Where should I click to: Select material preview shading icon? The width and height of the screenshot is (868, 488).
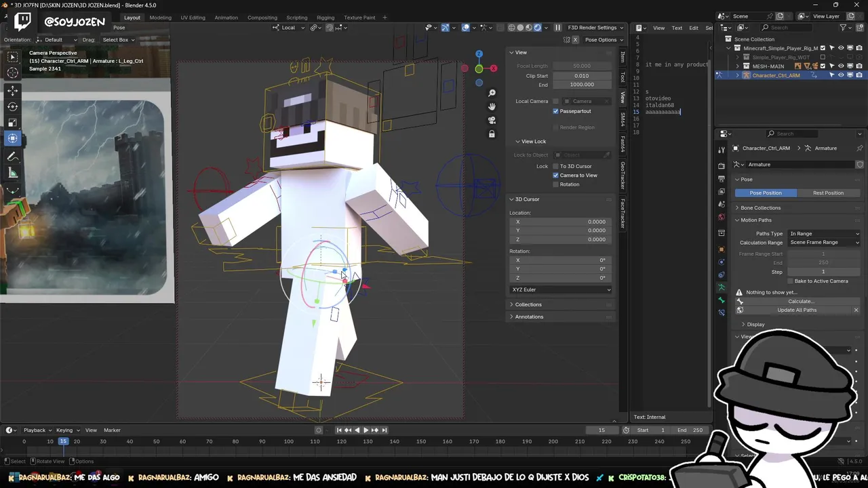pos(529,28)
